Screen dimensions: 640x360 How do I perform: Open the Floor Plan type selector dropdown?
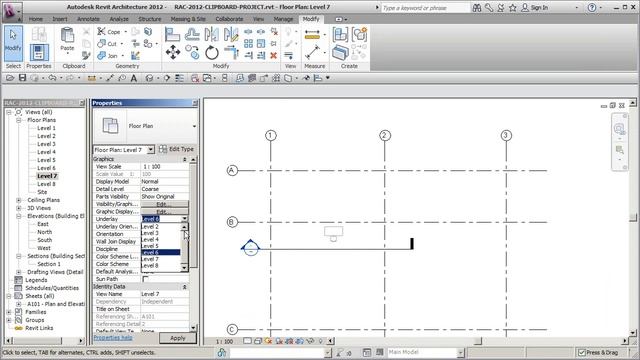(194, 126)
